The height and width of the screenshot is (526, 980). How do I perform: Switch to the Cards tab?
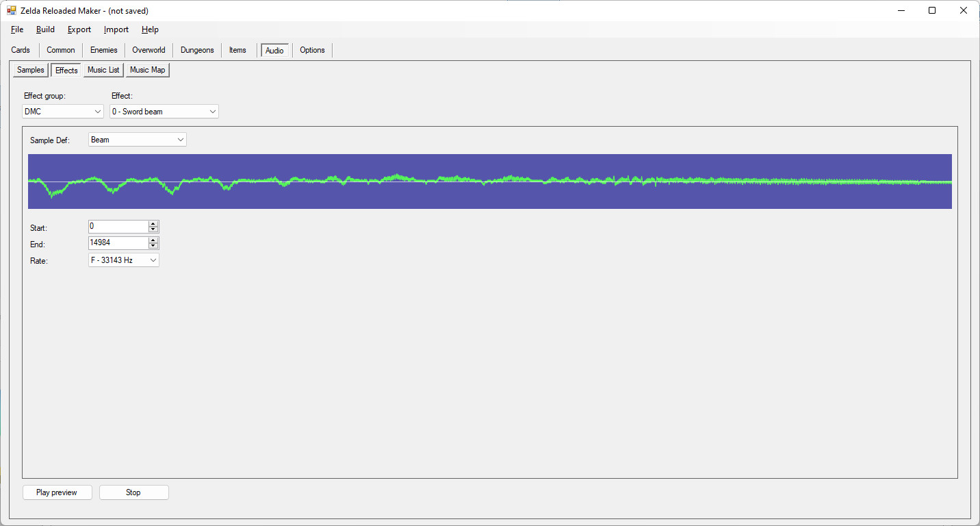coord(21,50)
